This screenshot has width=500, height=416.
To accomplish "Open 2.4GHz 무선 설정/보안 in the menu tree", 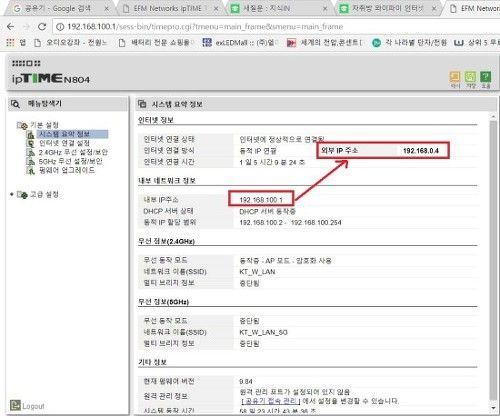I will (73, 152).
